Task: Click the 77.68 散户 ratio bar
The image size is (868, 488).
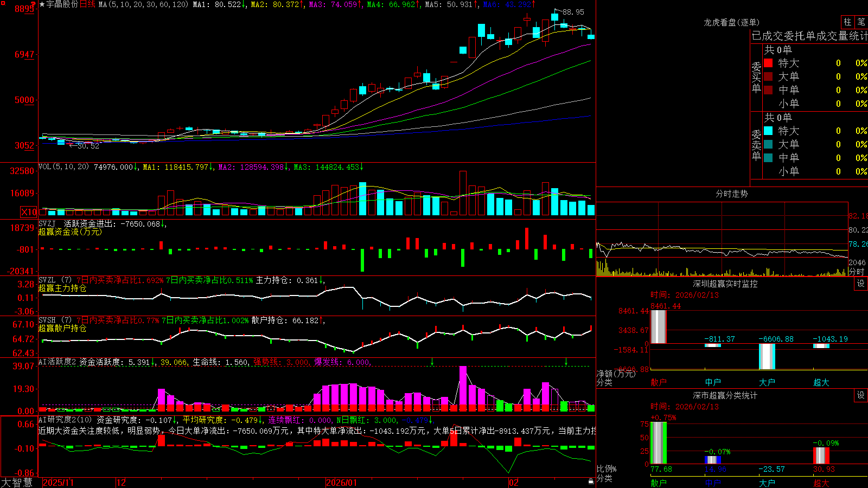Action: [x=659, y=443]
